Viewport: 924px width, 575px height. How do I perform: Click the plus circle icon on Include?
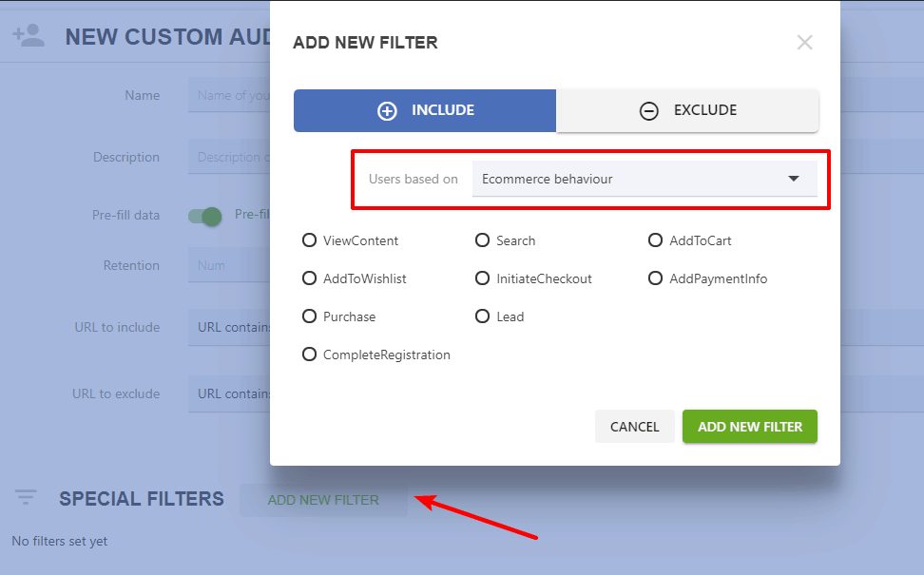(x=387, y=111)
